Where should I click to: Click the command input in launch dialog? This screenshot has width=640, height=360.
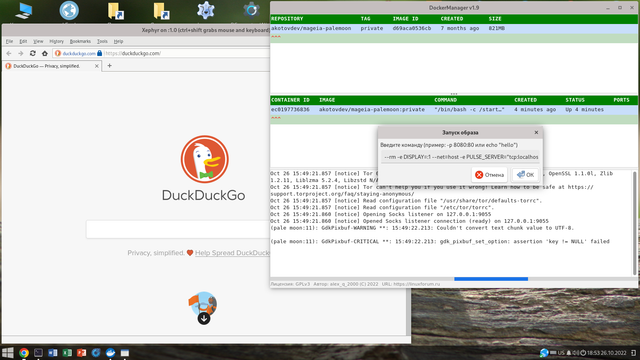(x=460, y=157)
